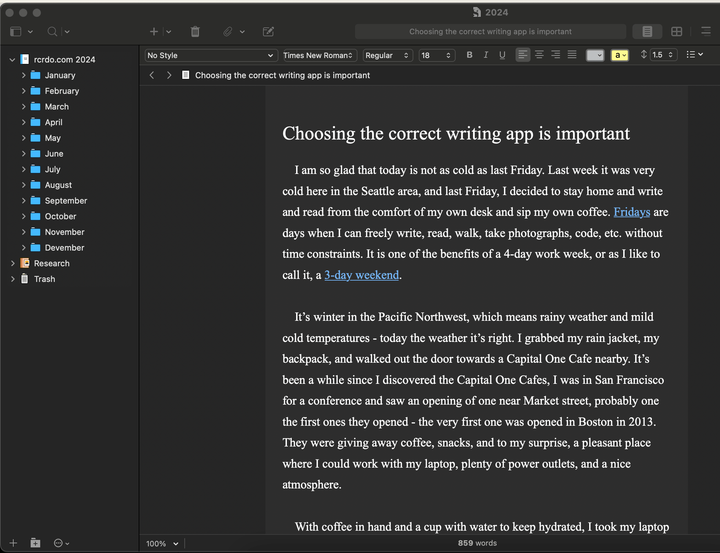This screenshot has width=720, height=553.
Task: Click the yellow highlight color swatch
Action: point(619,55)
